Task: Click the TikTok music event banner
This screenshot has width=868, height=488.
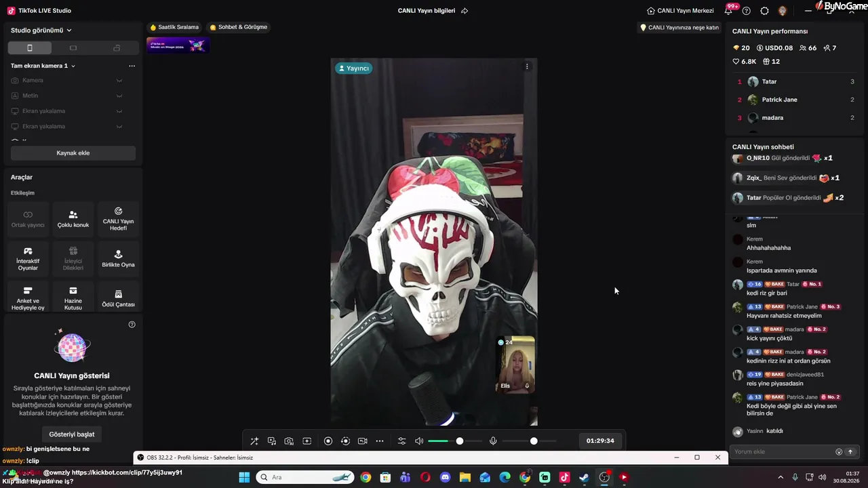Action: click(x=178, y=45)
